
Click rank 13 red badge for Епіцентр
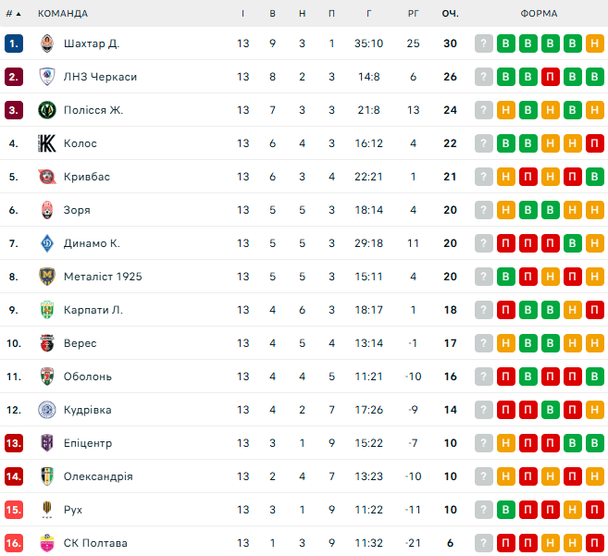pos(13,443)
